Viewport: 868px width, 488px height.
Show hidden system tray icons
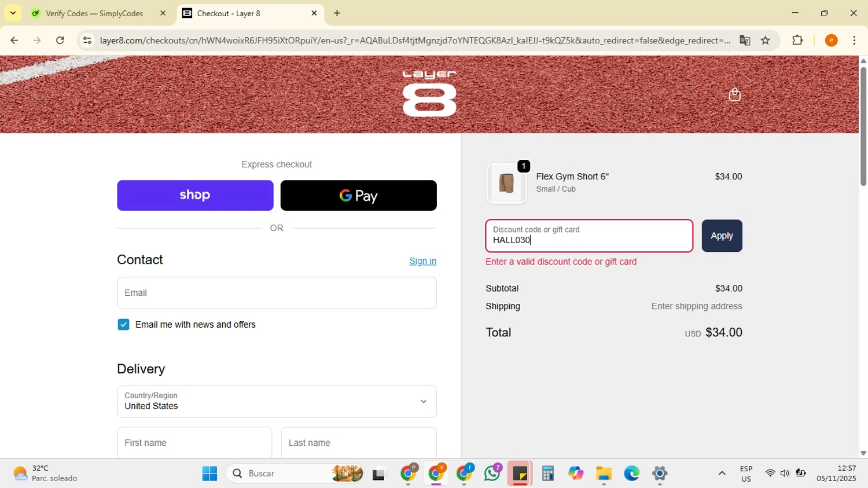click(722, 474)
